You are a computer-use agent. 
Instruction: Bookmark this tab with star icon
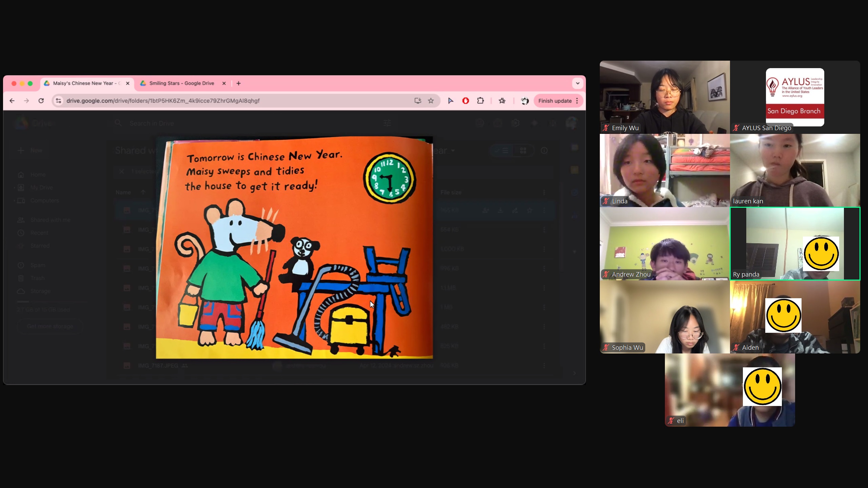tap(431, 101)
